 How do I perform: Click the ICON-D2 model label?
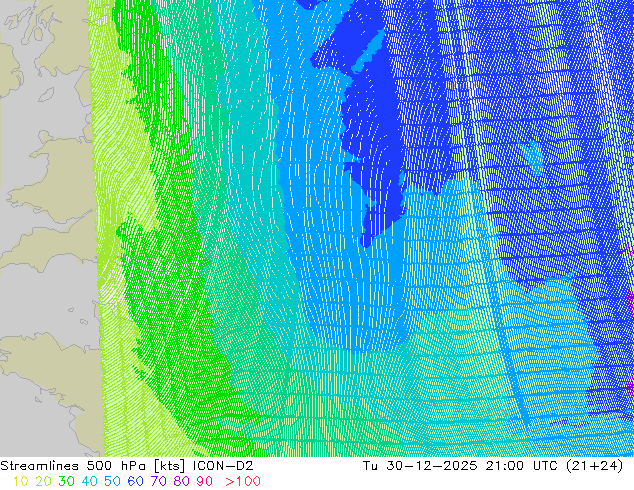pyautogui.click(x=223, y=466)
